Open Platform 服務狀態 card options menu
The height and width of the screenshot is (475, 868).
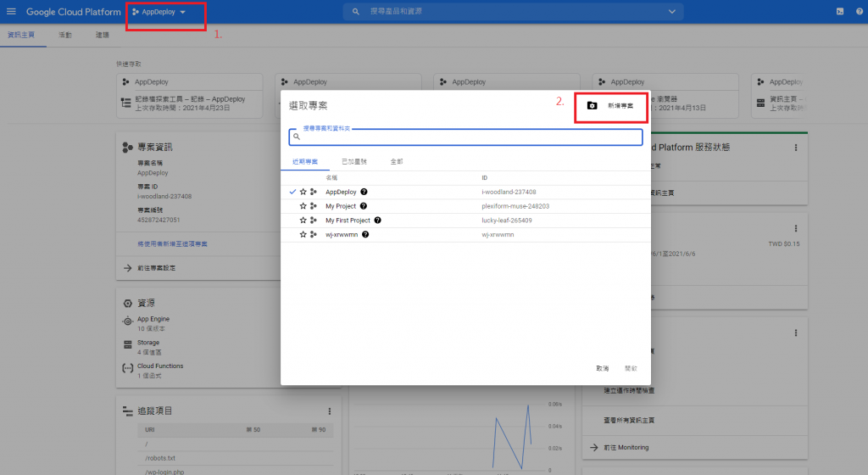pos(796,148)
